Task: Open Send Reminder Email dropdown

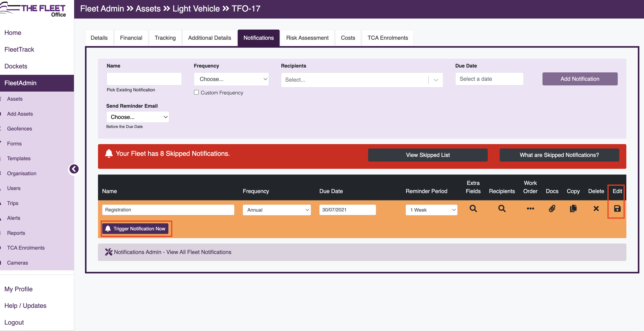Action: click(x=137, y=117)
